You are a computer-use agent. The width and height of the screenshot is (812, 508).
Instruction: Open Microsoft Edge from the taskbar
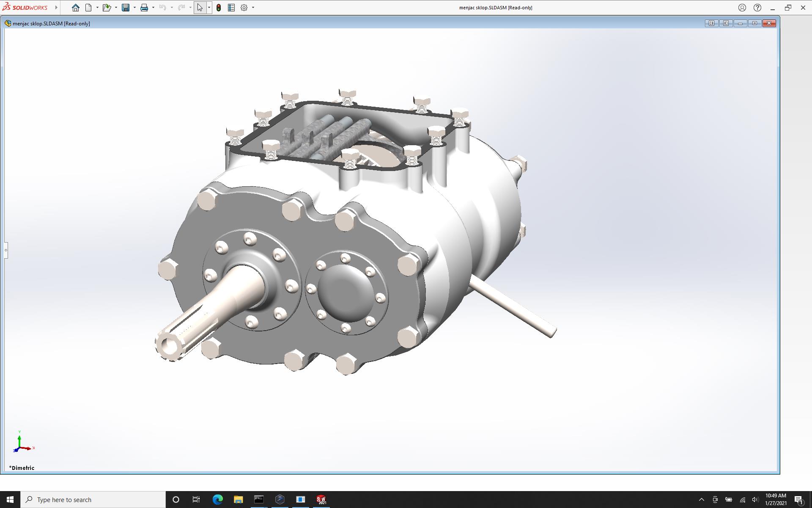point(217,500)
